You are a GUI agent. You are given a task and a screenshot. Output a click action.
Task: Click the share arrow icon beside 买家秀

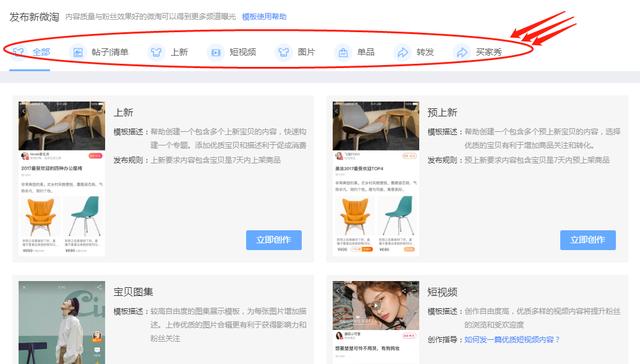click(x=462, y=52)
